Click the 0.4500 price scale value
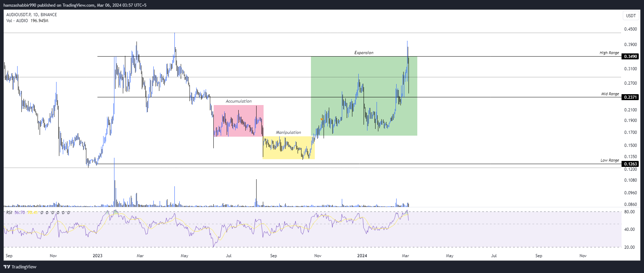This screenshot has width=644, height=273. click(630, 29)
